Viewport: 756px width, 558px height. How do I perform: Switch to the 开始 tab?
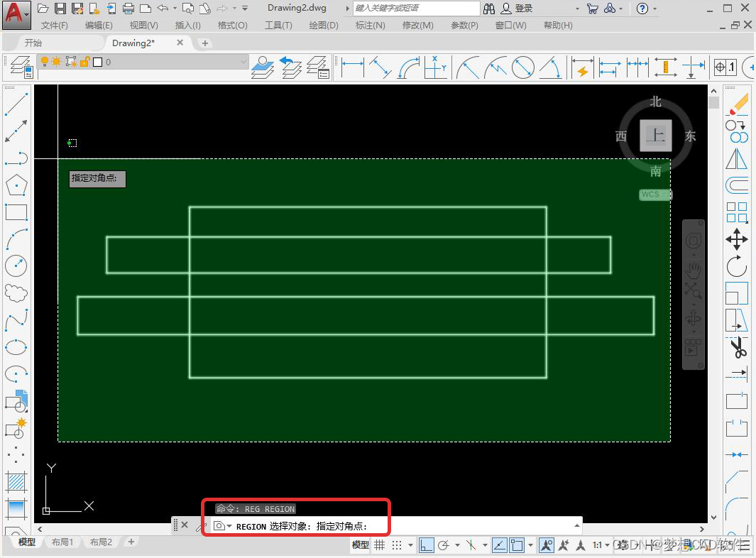[33, 43]
